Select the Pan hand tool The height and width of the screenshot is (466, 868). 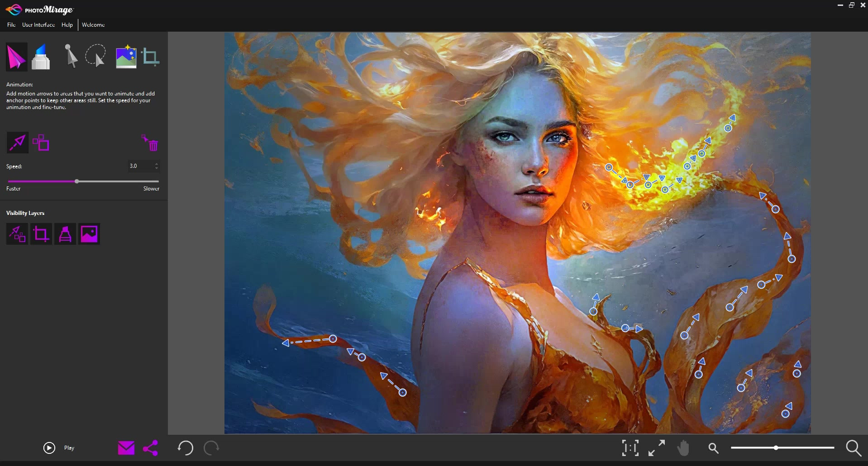click(x=683, y=448)
